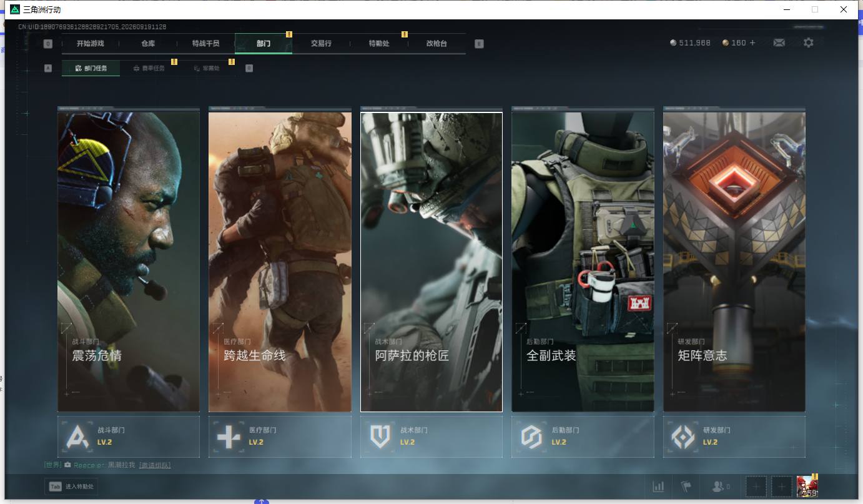Select the 部门 tab
The width and height of the screenshot is (863, 504).
click(x=264, y=44)
